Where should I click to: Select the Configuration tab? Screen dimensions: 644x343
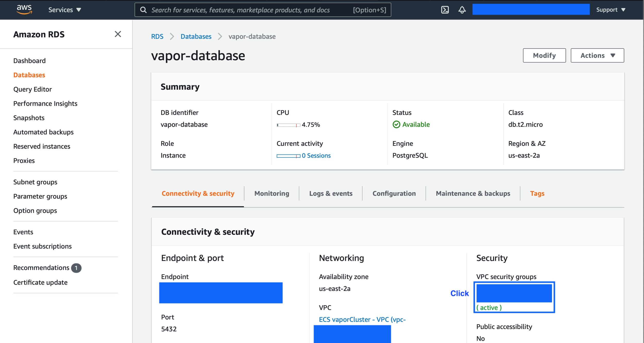(x=394, y=193)
